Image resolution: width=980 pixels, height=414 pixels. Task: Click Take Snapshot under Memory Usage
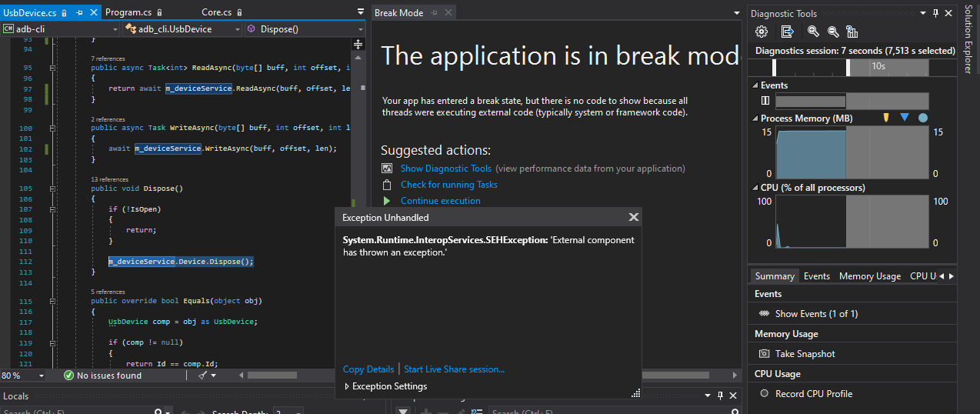click(805, 354)
